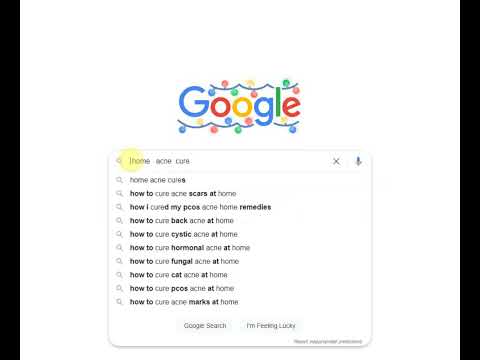Clear the search box with the X icon
The width and height of the screenshot is (480, 360).
tap(336, 161)
